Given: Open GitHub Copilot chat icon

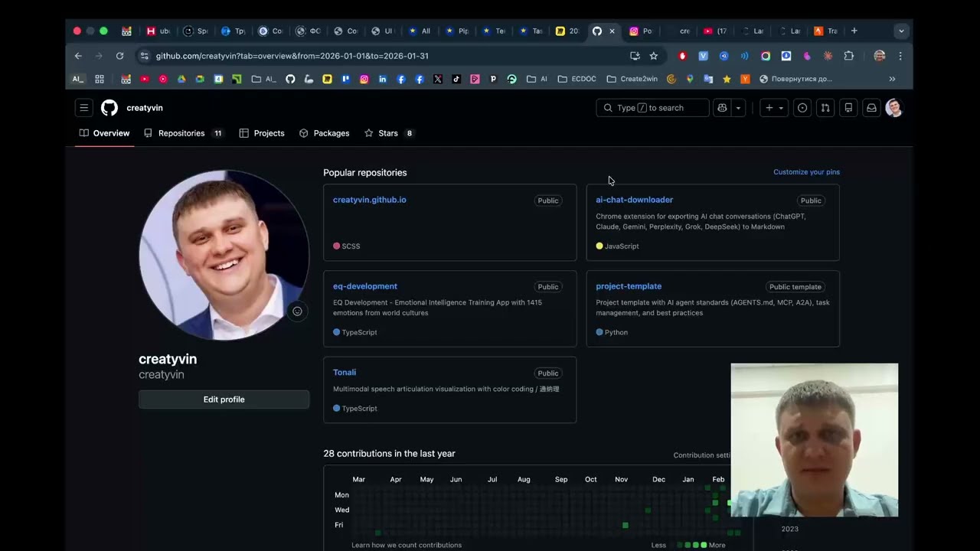Looking at the screenshot, I should pyautogui.click(x=721, y=108).
